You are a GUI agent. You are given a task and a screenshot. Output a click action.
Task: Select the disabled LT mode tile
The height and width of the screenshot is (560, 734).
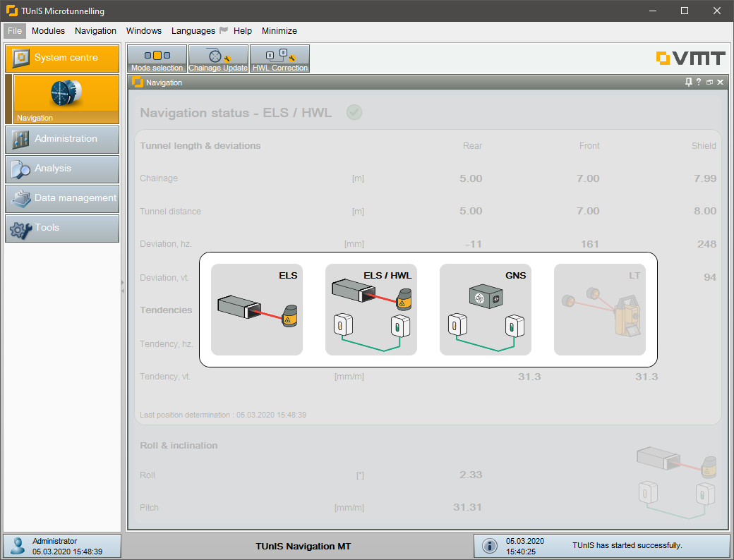point(600,309)
